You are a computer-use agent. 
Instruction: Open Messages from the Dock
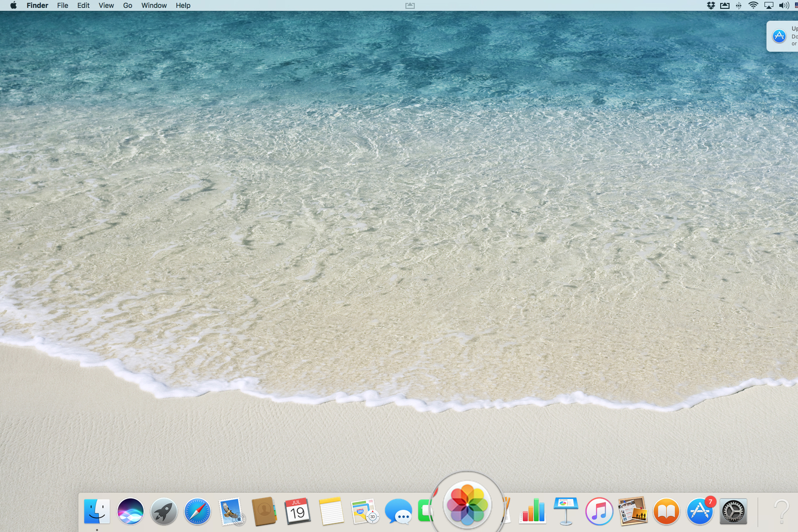[x=399, y=511]
